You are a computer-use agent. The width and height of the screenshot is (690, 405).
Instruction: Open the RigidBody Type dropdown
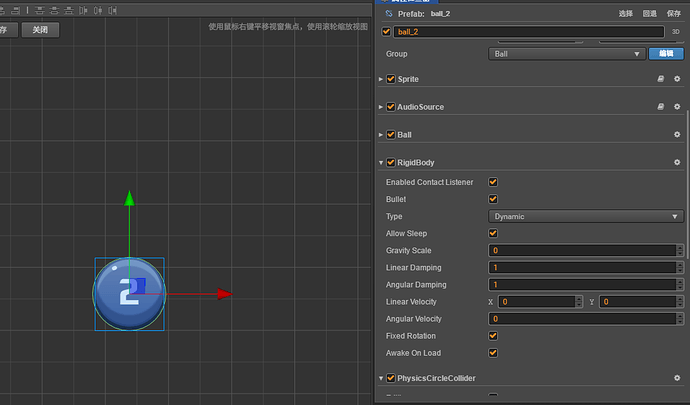click(x=586, y=217)
